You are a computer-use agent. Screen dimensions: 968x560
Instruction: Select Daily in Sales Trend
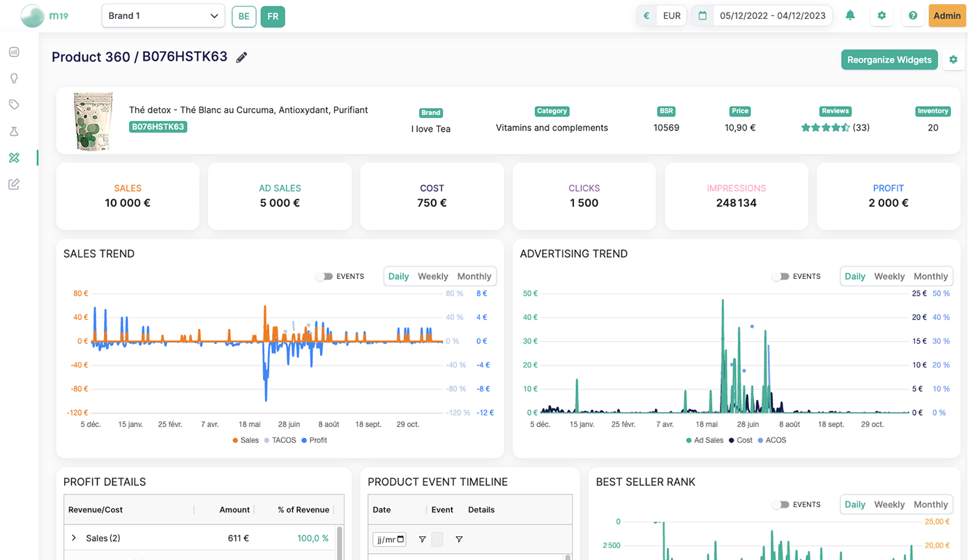[398, 277]
